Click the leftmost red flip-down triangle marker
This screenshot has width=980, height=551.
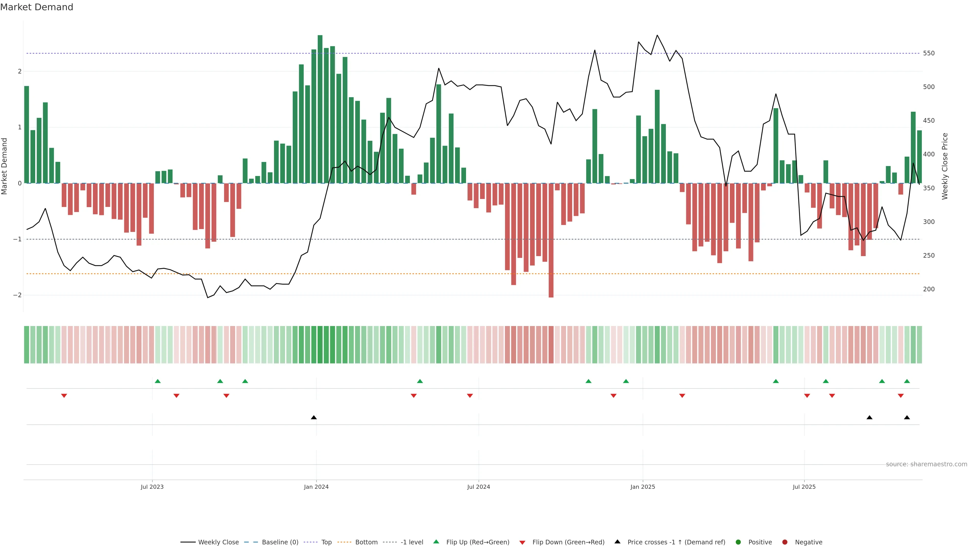coord(64,396)
